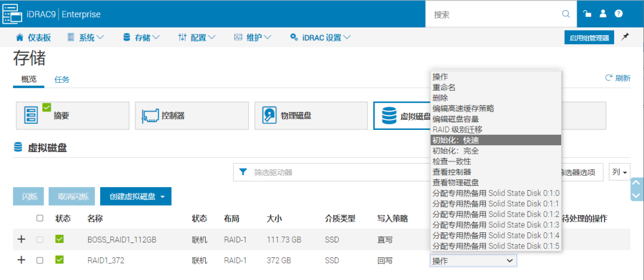Expand the BOSS_RAID1_112GB row details
Image resolution: width=644 pixels, height=280 pixels.
21,239
